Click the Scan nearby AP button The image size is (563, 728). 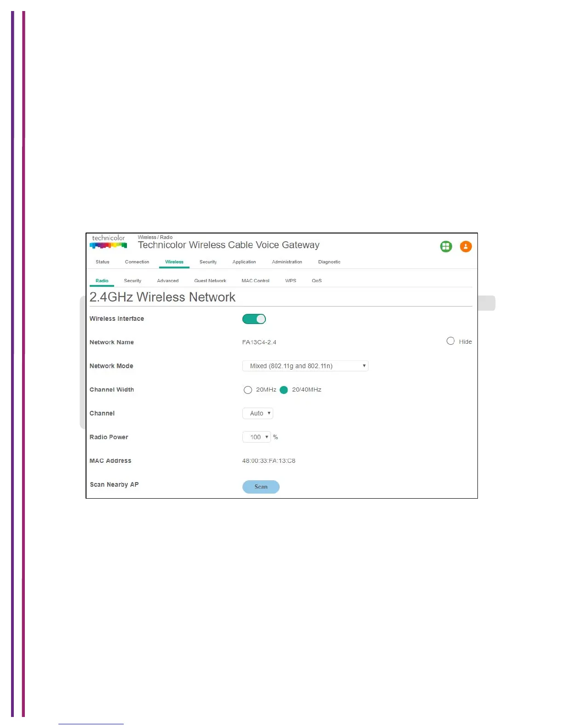click(x=261, y=487)
